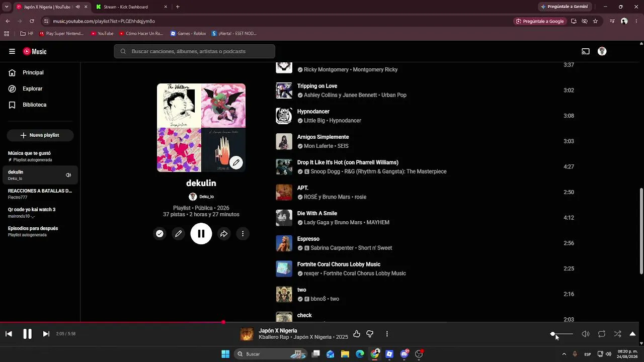Open the Deku_lo channel link
Image resolution: width=644 pixels, height=362 pixels.
(201, 197)
